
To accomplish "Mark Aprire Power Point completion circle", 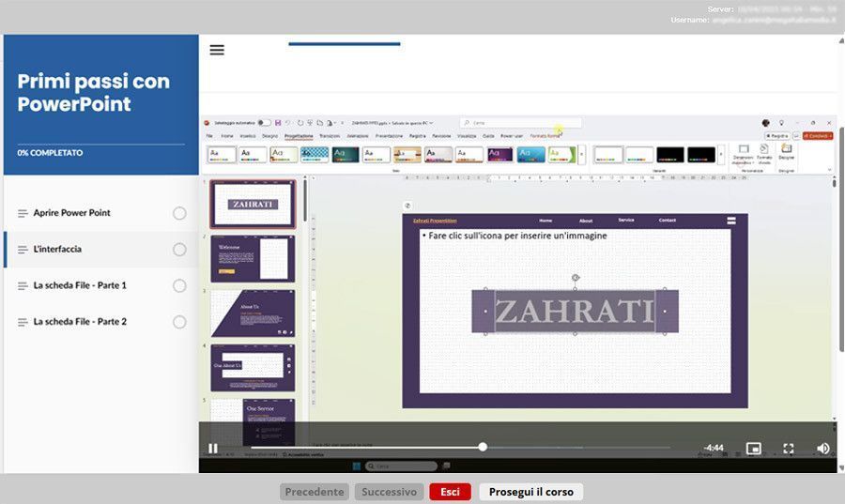I will coord(179,213).
